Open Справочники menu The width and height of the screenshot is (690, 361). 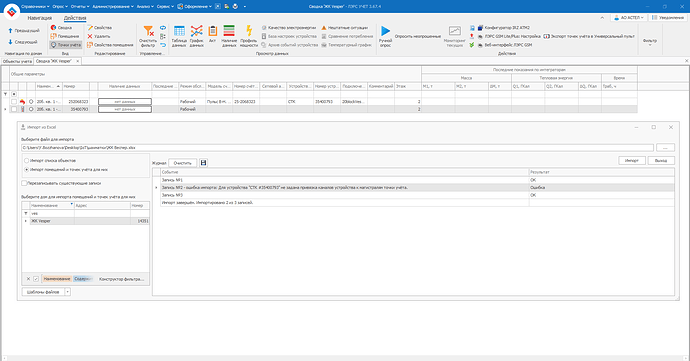[x=35, y=6]
